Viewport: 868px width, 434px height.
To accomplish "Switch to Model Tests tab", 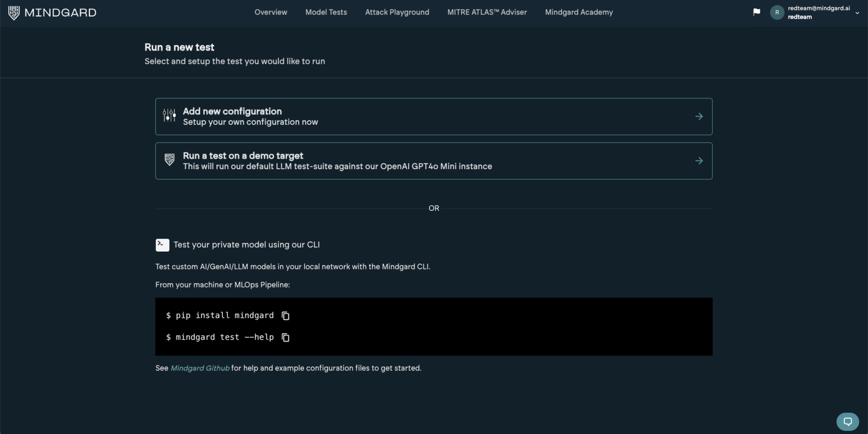I will click(x=326, y=12).
